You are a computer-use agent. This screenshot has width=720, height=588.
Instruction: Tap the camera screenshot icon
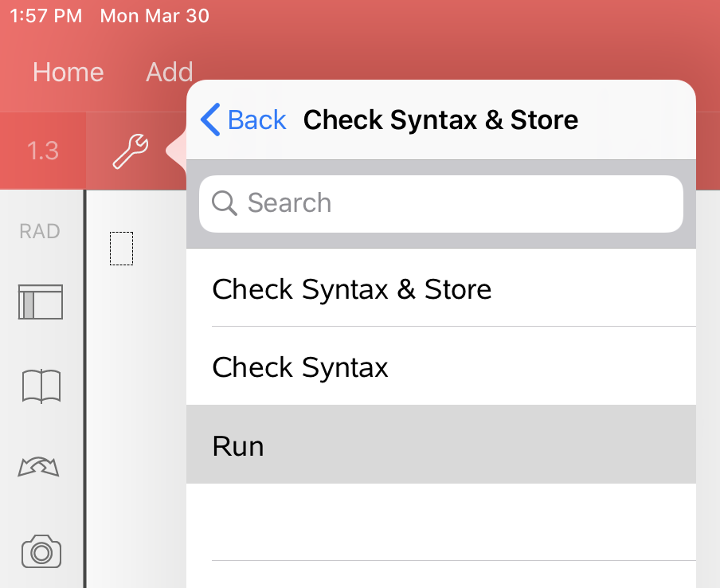point(41,551)
